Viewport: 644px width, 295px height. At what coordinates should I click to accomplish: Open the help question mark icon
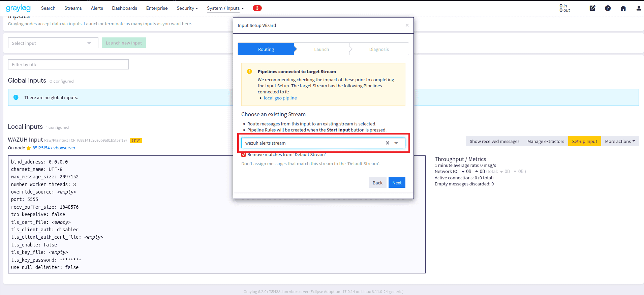(x=608, y=8)
